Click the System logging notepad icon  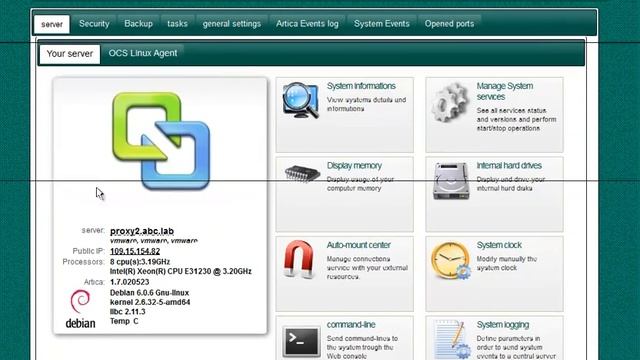pyautogui.click(x=453, y=340)
